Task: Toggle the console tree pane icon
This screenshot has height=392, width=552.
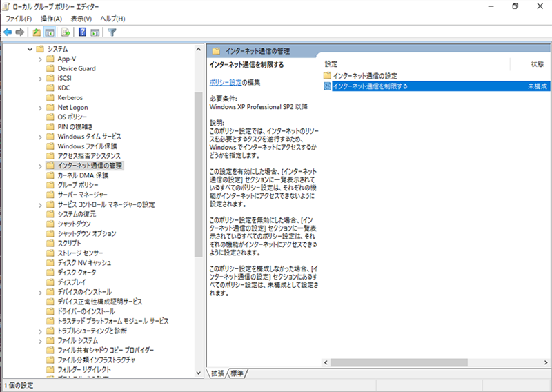Action: tap(49, 32)
